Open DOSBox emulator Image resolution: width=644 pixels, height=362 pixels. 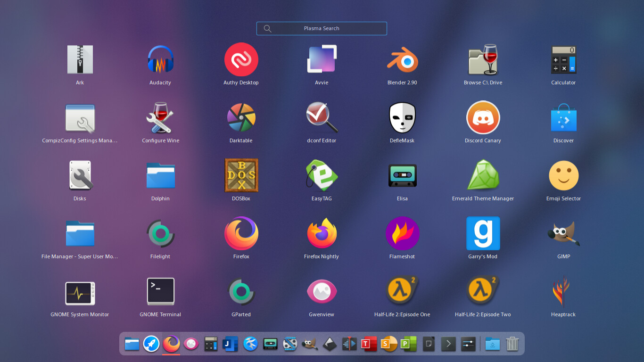241,176
